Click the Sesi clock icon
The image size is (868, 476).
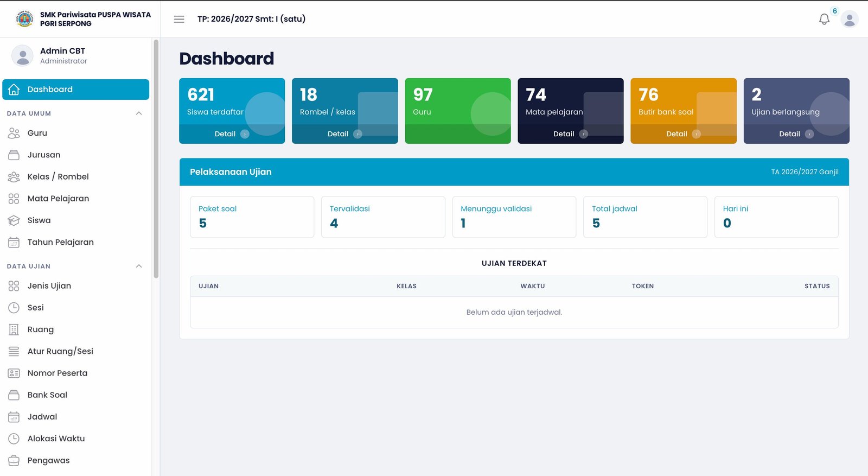14,308
